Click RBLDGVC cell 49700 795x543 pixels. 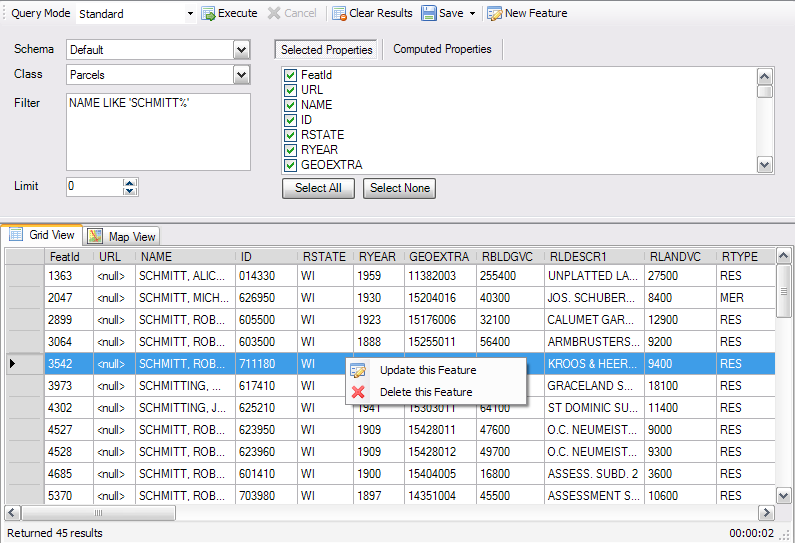click(510, 452)
